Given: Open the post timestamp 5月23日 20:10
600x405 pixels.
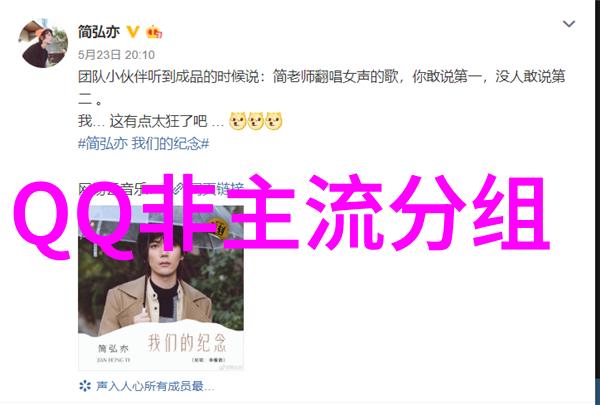Looking at the screenshot, I should tap(116, 55).
